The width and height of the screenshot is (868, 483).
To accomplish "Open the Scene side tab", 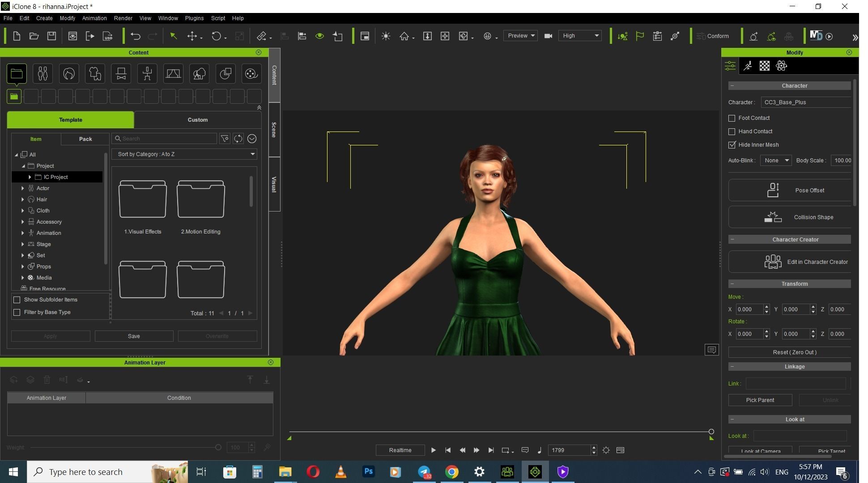I will [x=274, y=130].
